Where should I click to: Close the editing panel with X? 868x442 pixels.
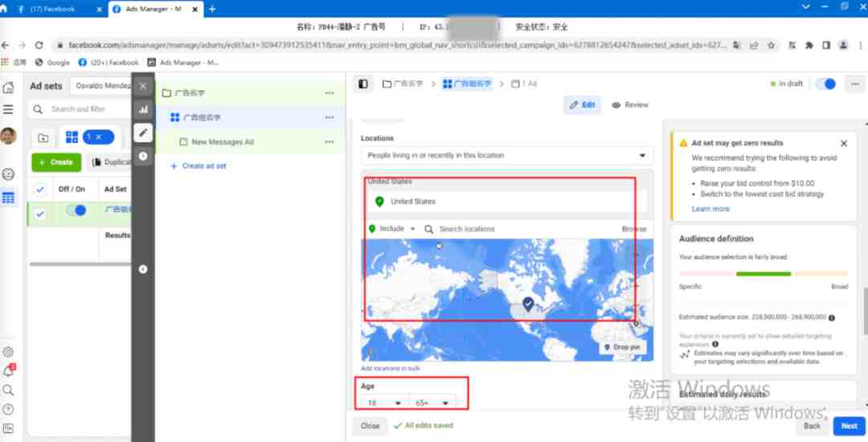coord(143,86)
